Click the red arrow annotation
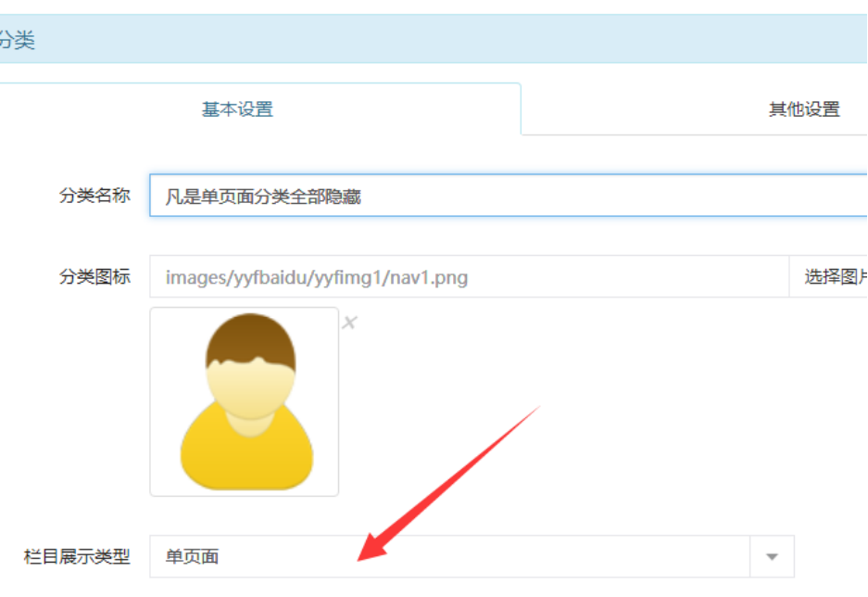Viewport: 868px width, 597px height. click(x=448, y=483)
